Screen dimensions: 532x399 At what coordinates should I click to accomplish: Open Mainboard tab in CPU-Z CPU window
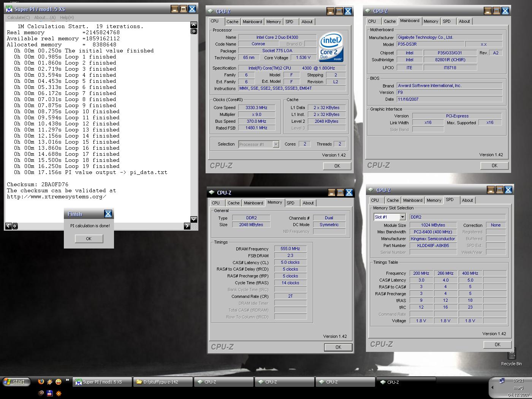[252, 22]
